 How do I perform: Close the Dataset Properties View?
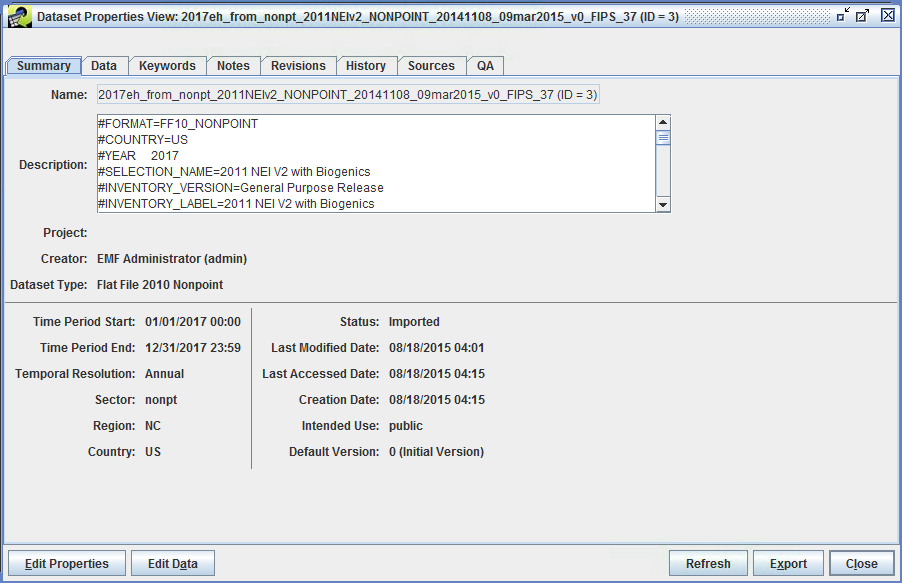[861, 562]
